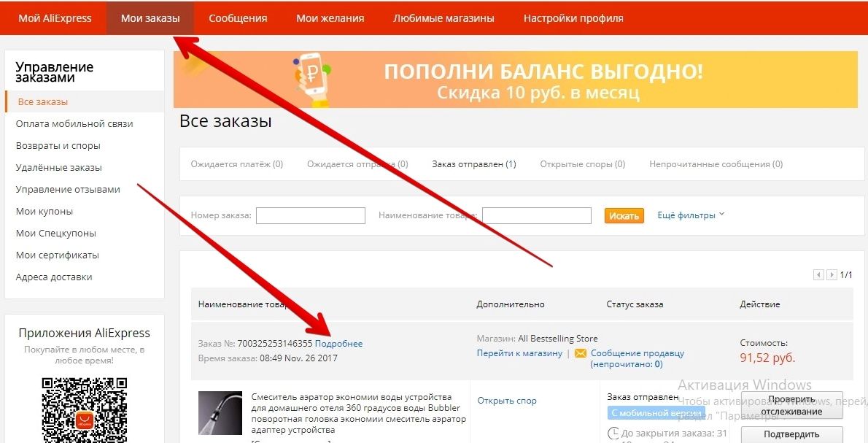This screenshot has height=443, width=868.
Task: Click Проверить отслеживание button
Action: click(791, 405)
